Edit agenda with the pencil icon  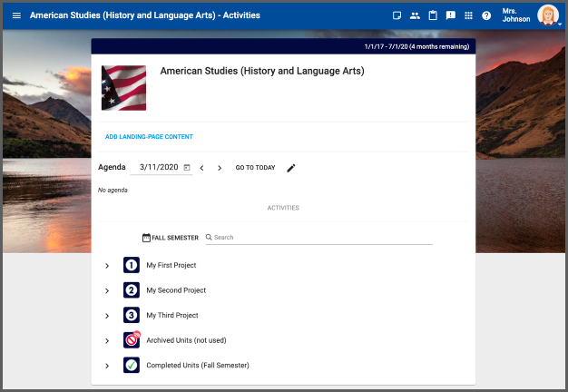pos(291,168)
